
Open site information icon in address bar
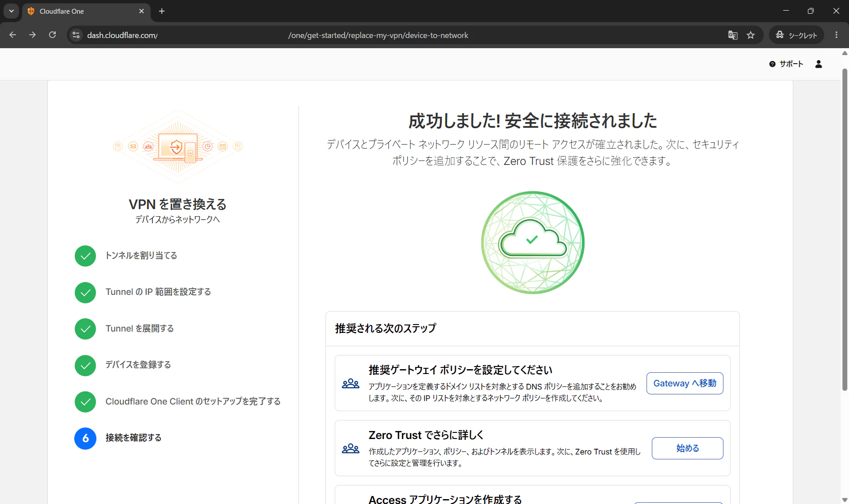76,35
